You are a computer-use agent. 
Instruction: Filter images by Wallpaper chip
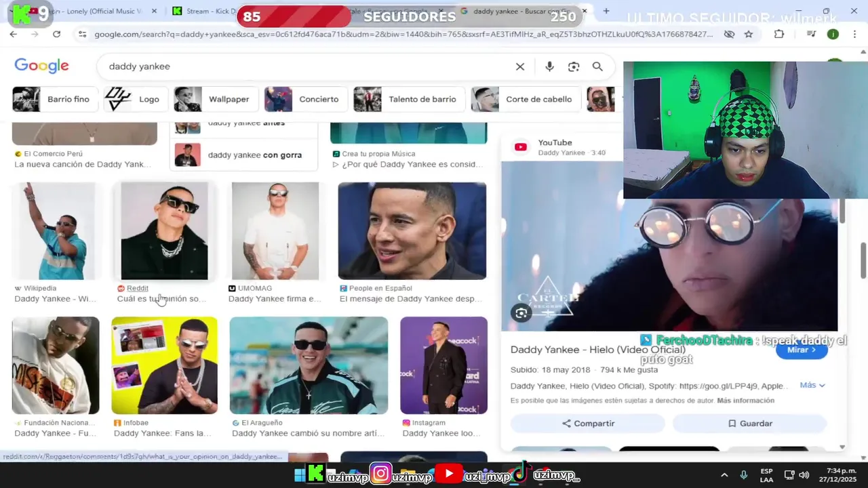click(216, 99)
